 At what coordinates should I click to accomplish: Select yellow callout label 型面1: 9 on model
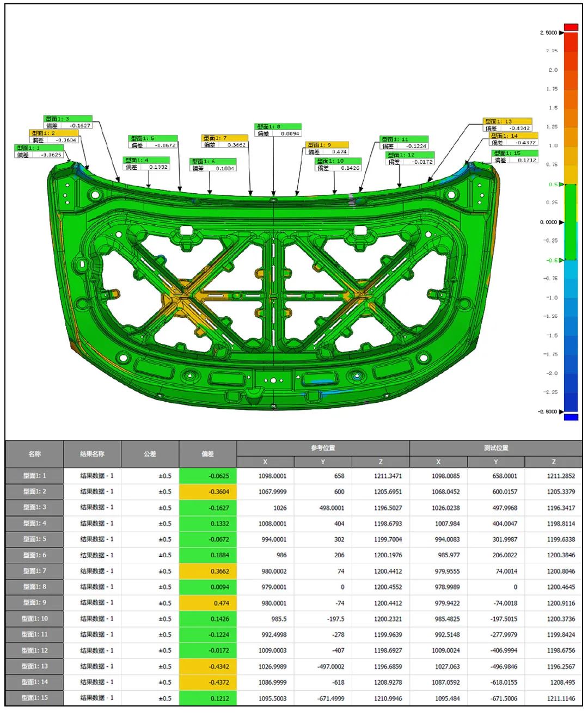[327, 145]
